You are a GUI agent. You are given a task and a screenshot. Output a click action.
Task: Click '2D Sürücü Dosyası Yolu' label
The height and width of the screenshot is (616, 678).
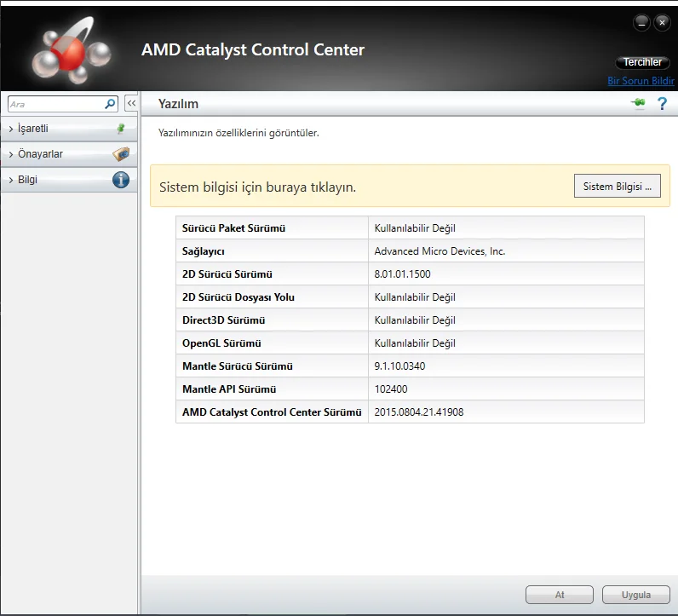tap(238, 297)
